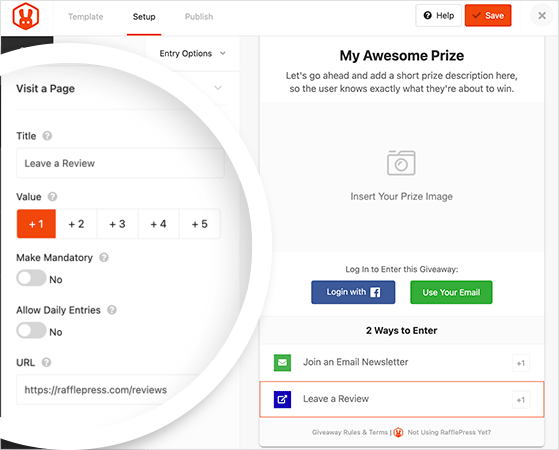Click the Login with Facebook button
Screen dimensions: 559x450
353,292
